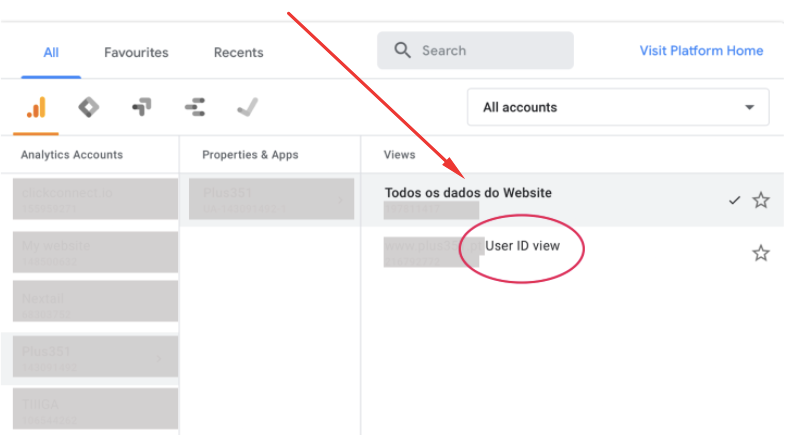Select the Surveys checkmark icon
Viewport: 786px width, 435px height.
coord(248,107)
